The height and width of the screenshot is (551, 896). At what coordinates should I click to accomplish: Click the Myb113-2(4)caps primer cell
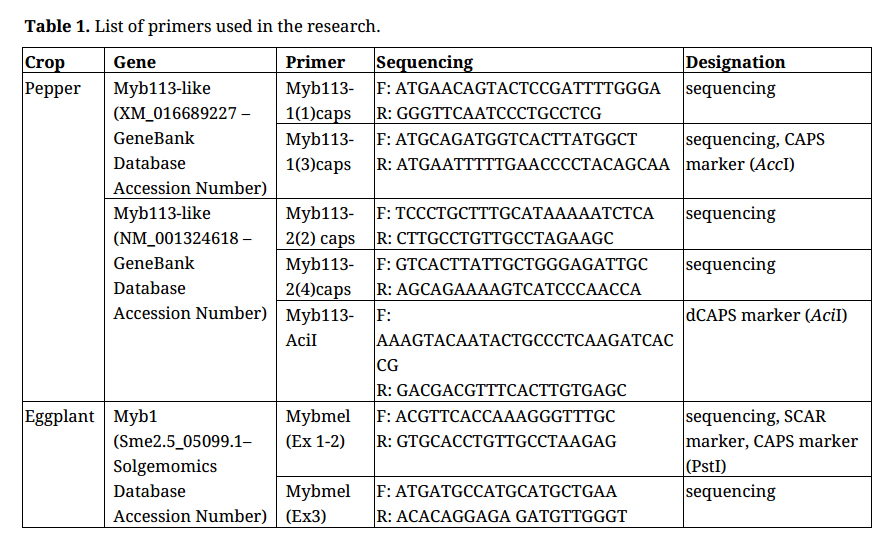coord(319,277)
